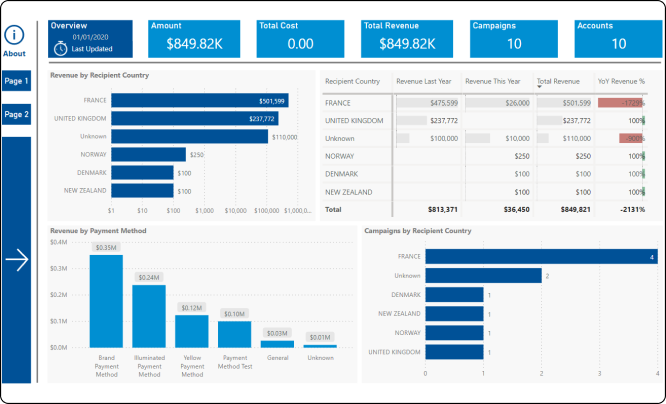
Task: Click the FRANCE bar in Campaigns chart
Action: pos(540,256)
